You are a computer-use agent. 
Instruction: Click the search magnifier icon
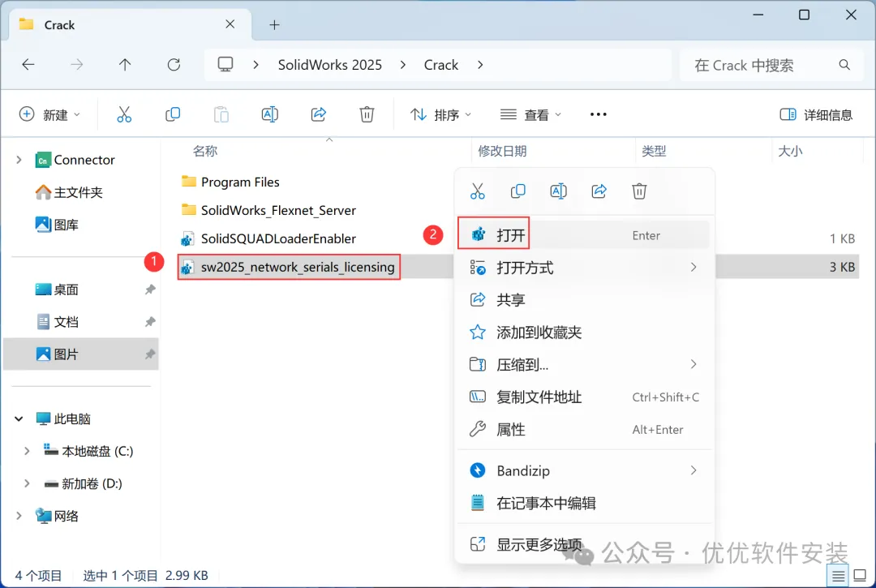[x=844, y=65]
